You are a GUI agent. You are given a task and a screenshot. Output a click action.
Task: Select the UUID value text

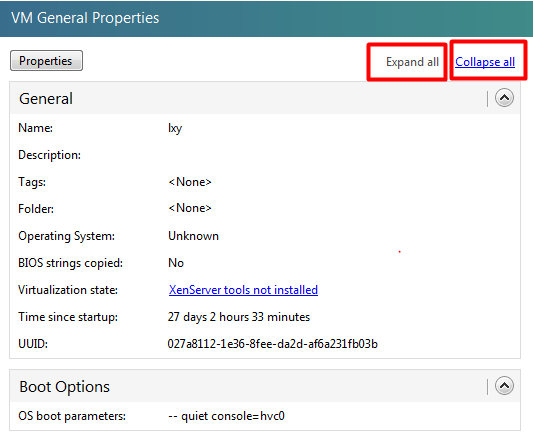pyautogui.click(x=272, y=344)
